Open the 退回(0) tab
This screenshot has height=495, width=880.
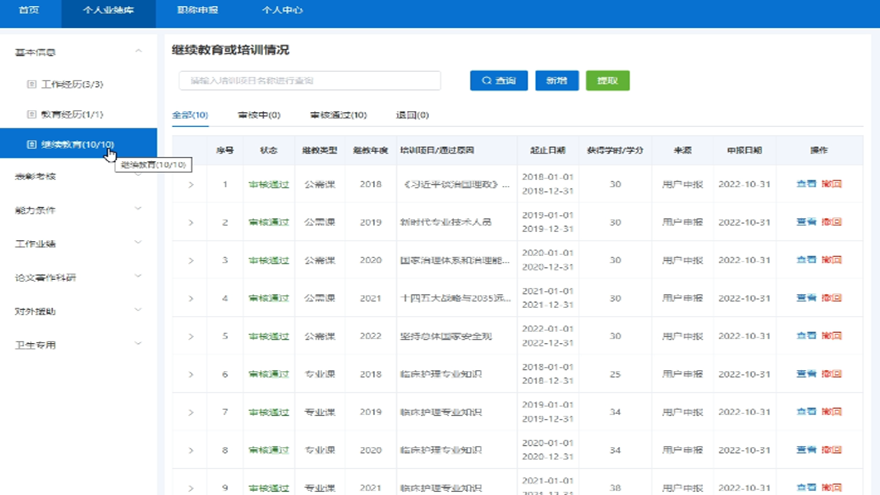pos(412,116)
